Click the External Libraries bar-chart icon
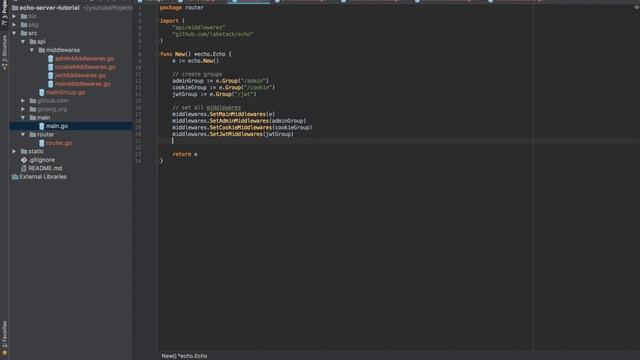640x360 pixels. click(x=15, y=177)
